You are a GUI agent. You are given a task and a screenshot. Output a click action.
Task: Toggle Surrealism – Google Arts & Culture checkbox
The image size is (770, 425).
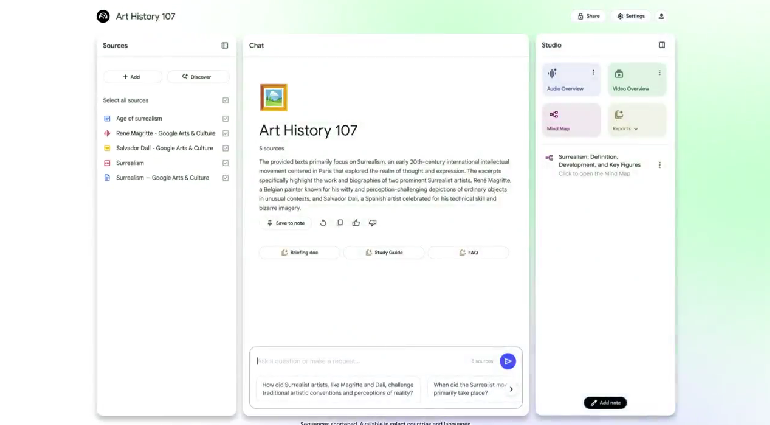(225, 178)
